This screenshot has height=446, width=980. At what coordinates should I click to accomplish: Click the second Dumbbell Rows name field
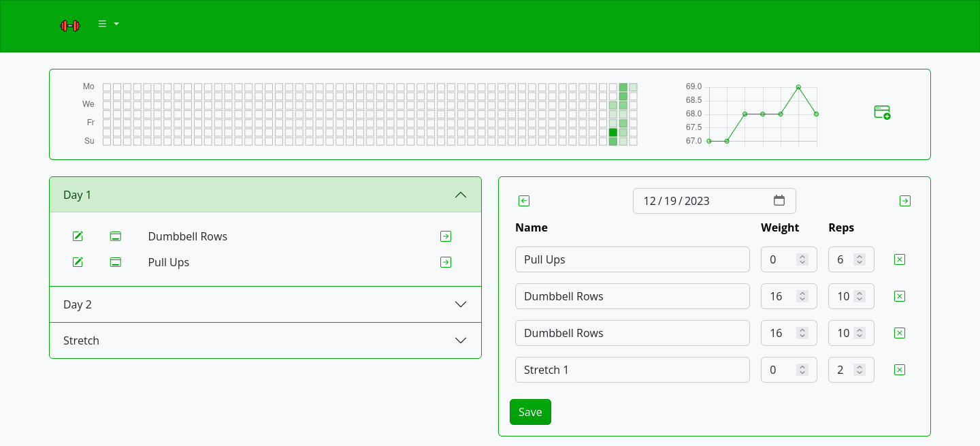[x=632, y=333]
